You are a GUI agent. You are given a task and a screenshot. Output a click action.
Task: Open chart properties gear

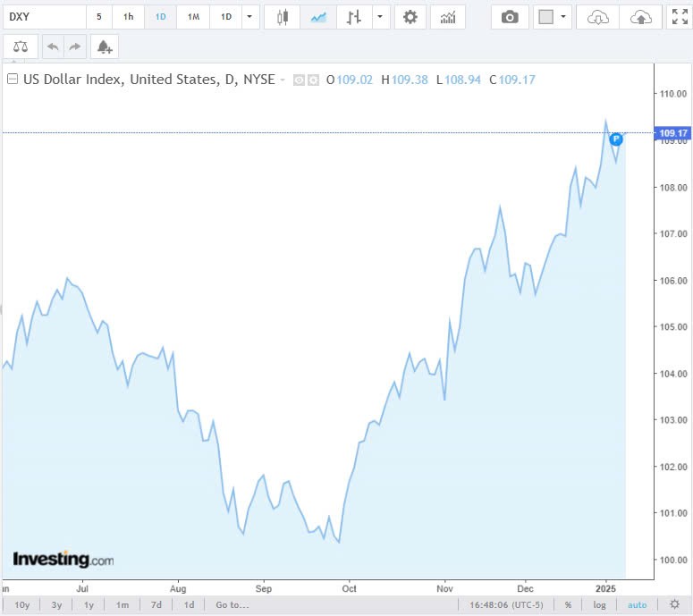[410, 17]
